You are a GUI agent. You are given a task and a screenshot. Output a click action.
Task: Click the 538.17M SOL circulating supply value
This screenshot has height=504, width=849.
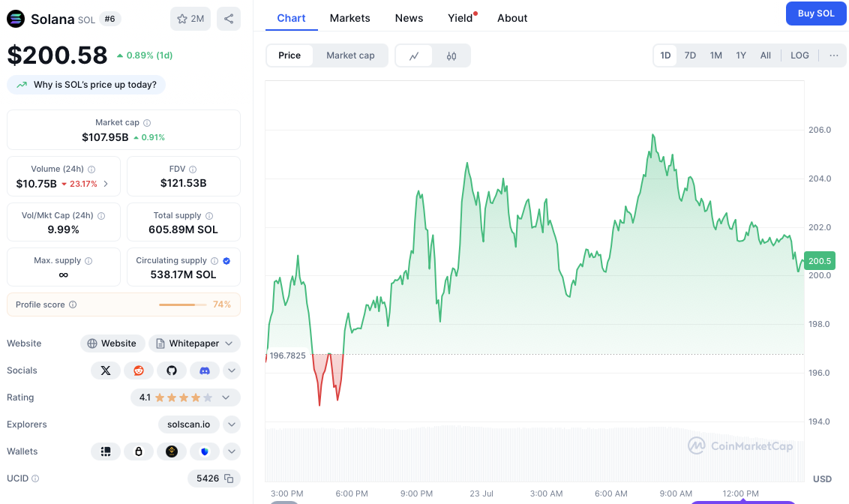184,275
